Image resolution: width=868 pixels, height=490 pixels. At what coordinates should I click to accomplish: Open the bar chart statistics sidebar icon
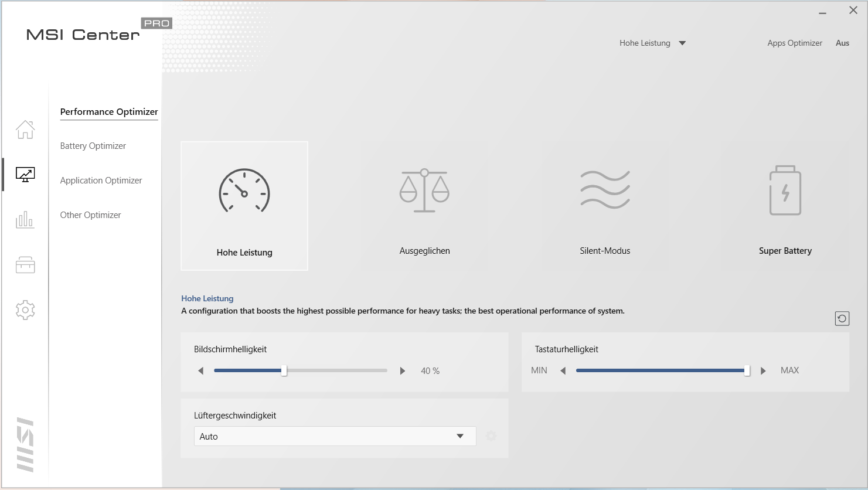point(25,220)
